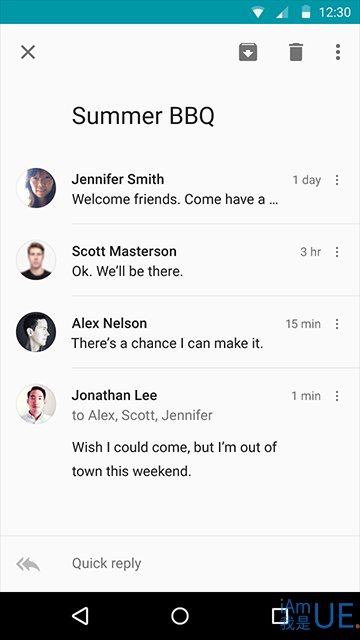This screenshot has width=360, height=640.
Task: Tap Jennifer Smith's profile photo
Action: pos(36,188)
